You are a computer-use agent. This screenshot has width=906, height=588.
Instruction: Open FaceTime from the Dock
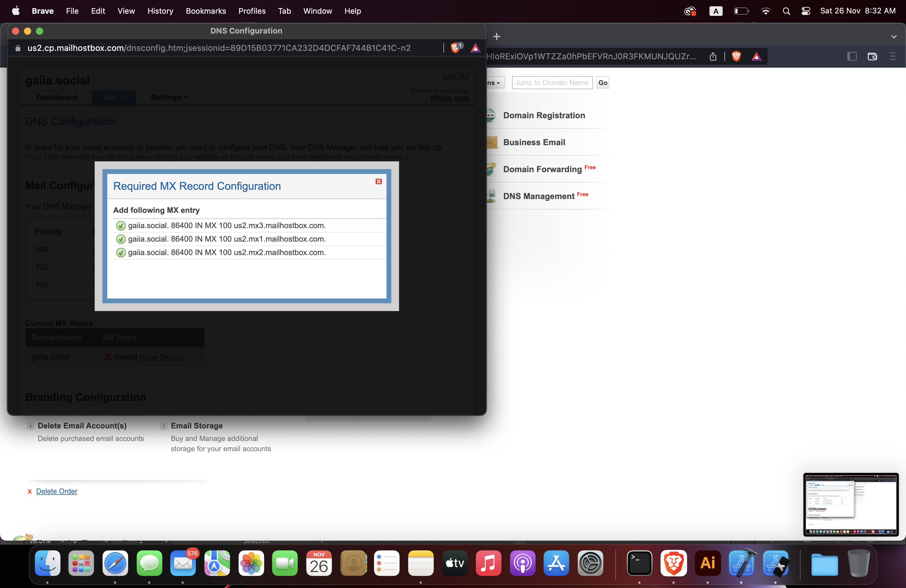point(285,563)
